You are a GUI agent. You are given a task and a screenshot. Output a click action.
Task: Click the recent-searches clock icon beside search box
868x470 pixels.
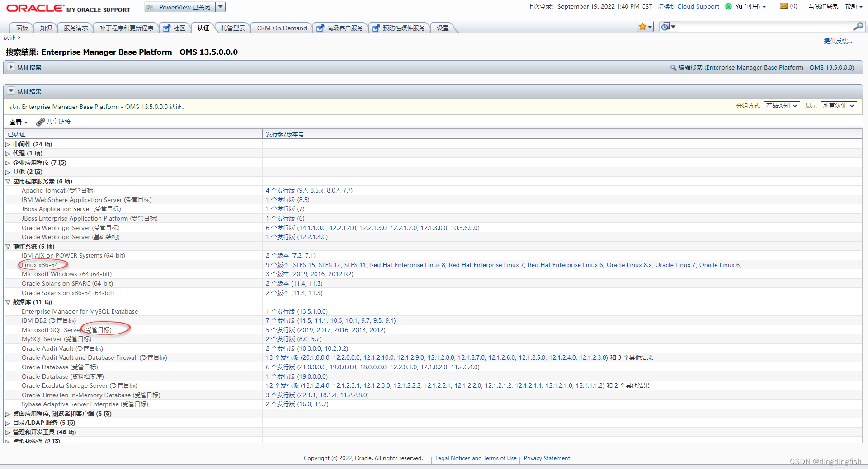665,26
